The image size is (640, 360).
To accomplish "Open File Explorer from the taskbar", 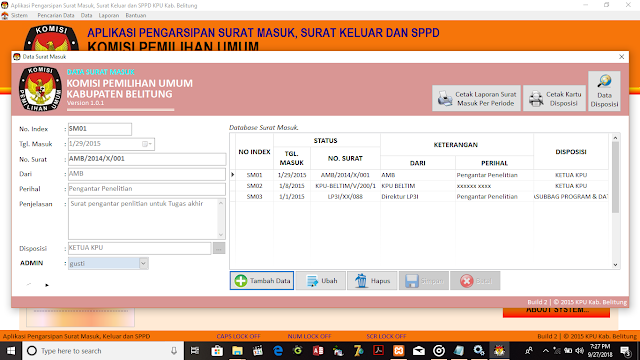I will pos(237,351).
